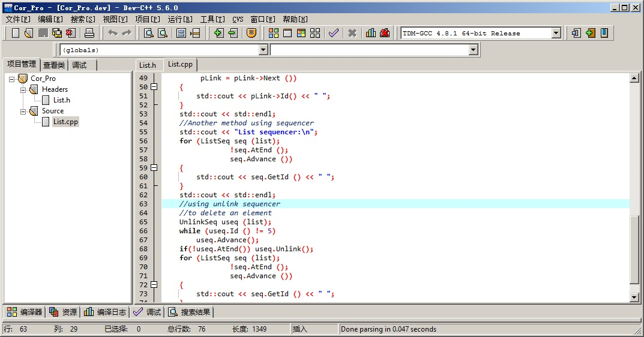Click the Add to project green plus icon
The image size is (644, 337).
point(218,33)
